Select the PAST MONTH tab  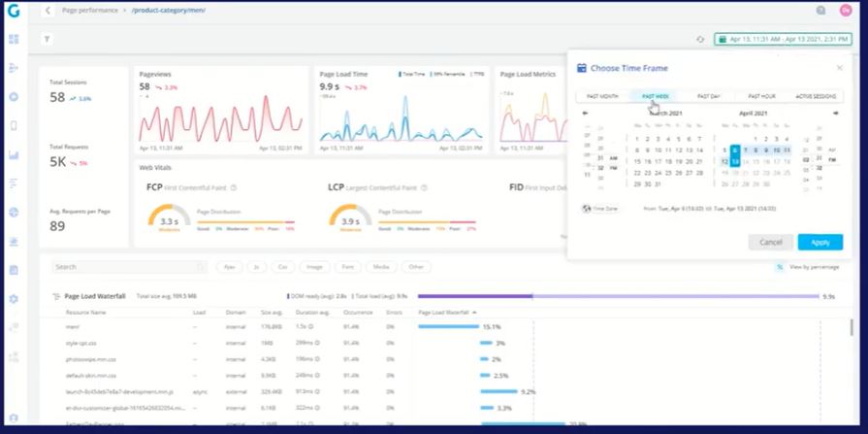coord(602,96)
